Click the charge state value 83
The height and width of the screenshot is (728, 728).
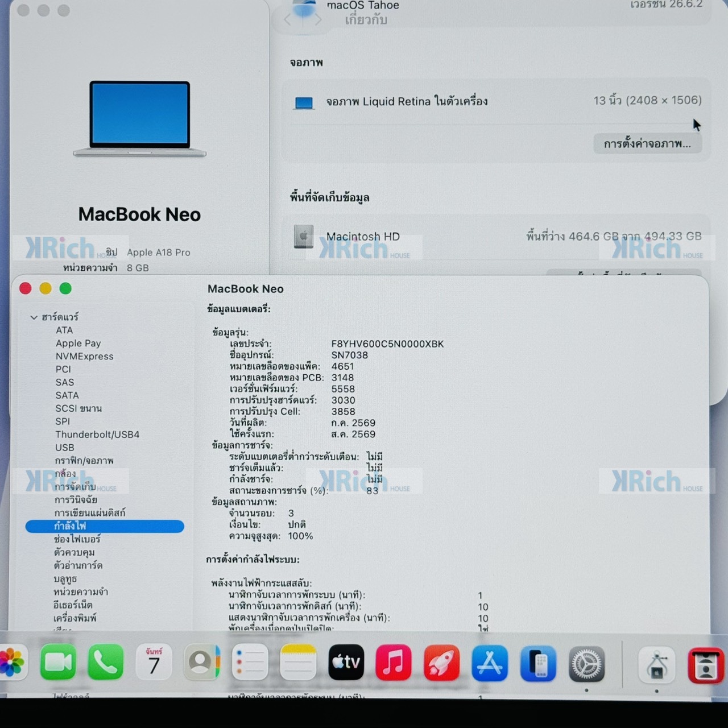372,491
